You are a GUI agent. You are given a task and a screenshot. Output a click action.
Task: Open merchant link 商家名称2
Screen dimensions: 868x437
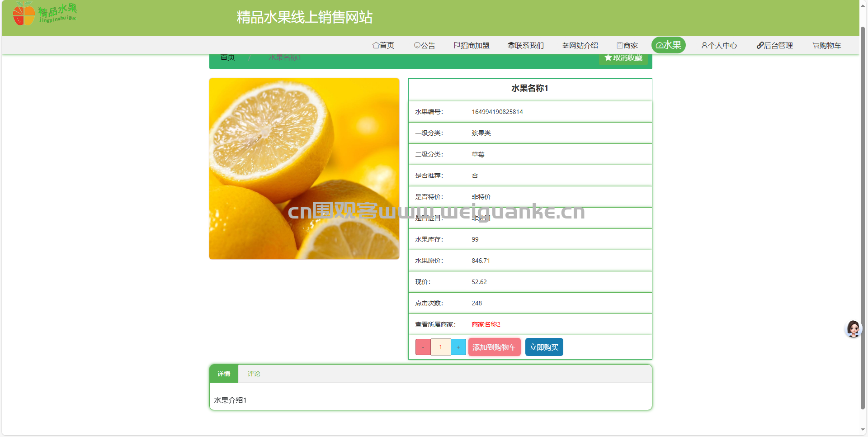point(486,324)
